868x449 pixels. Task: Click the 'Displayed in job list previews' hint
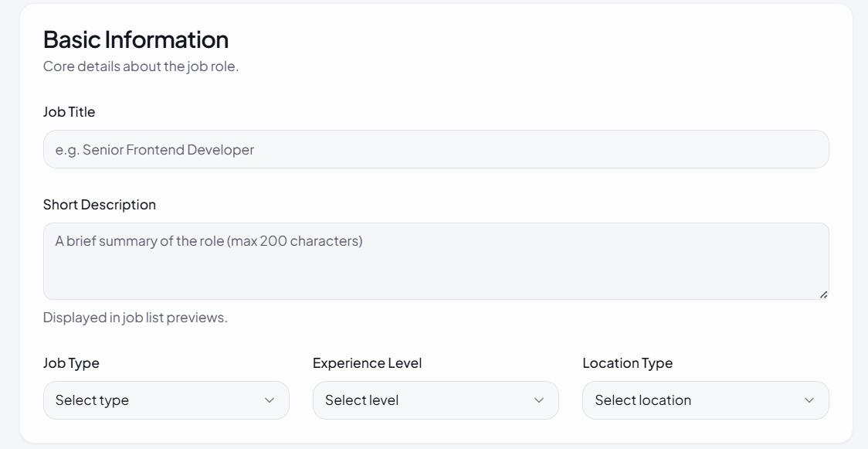tap(135, 318)
